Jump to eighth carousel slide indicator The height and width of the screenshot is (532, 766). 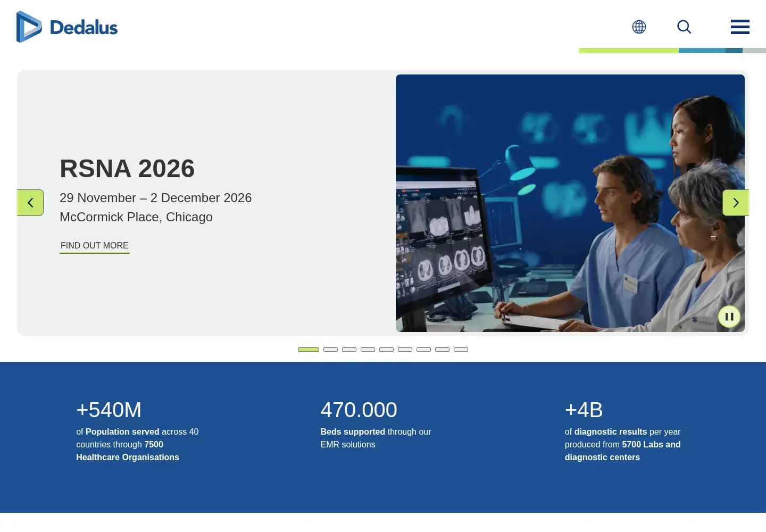442,350
